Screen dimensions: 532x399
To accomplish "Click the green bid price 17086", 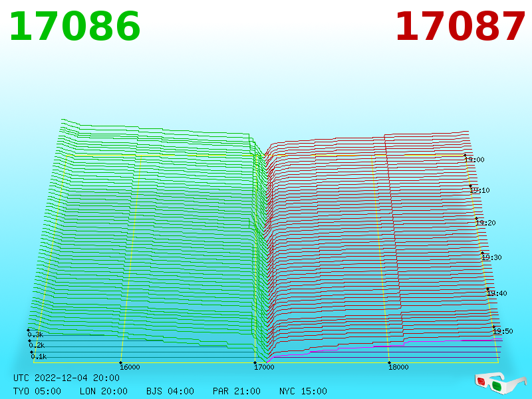I will pos(74,27).
